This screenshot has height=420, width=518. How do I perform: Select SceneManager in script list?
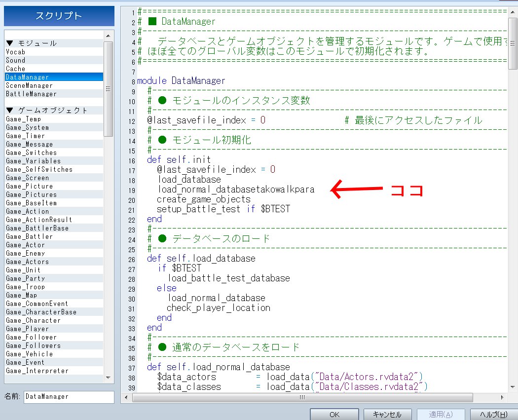click(29, 85)
